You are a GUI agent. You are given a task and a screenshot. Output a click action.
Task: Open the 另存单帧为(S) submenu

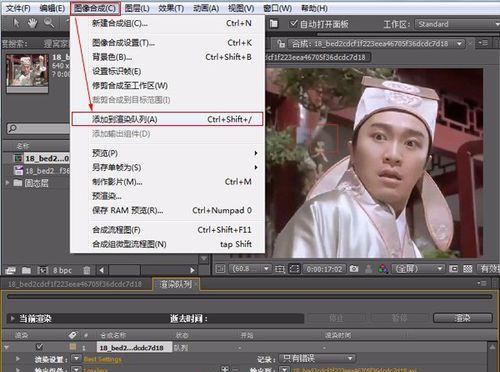point(168,167)
